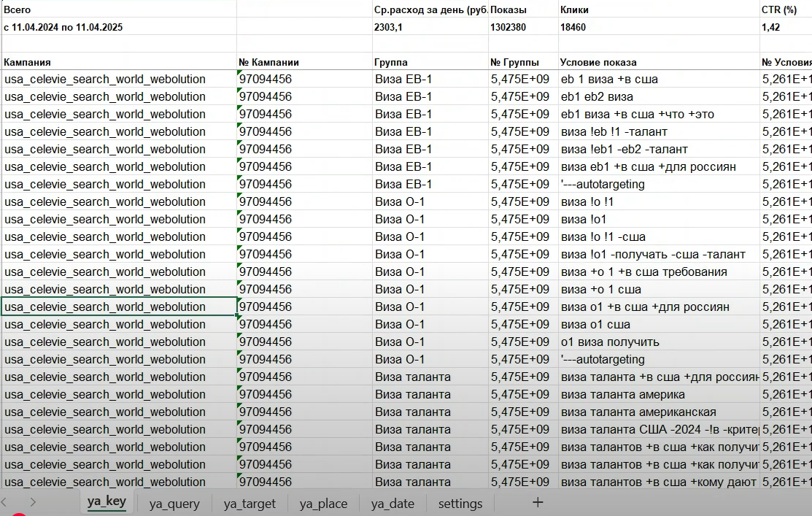812x516 pixels.
Task: Click 5,475E+09 in the виза о1 сша row
Action: click(523, 325)
